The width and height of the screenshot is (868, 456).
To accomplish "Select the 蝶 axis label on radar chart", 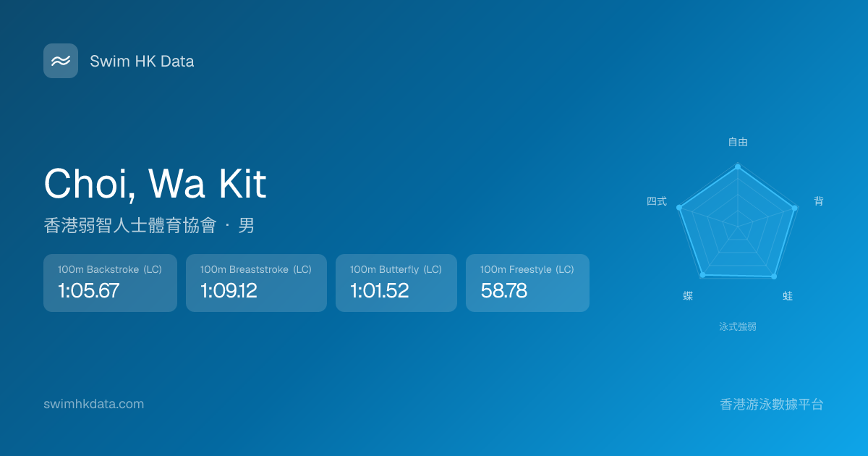I will tap(688, 296).
